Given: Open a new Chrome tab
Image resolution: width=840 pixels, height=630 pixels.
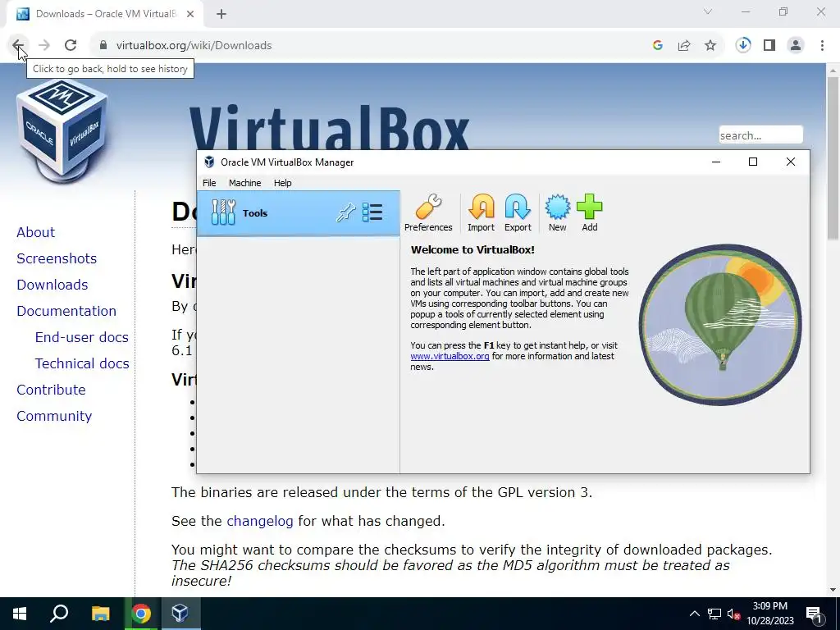Looking at the screenshot, I should pyautogui.click(x=221, y=14).
